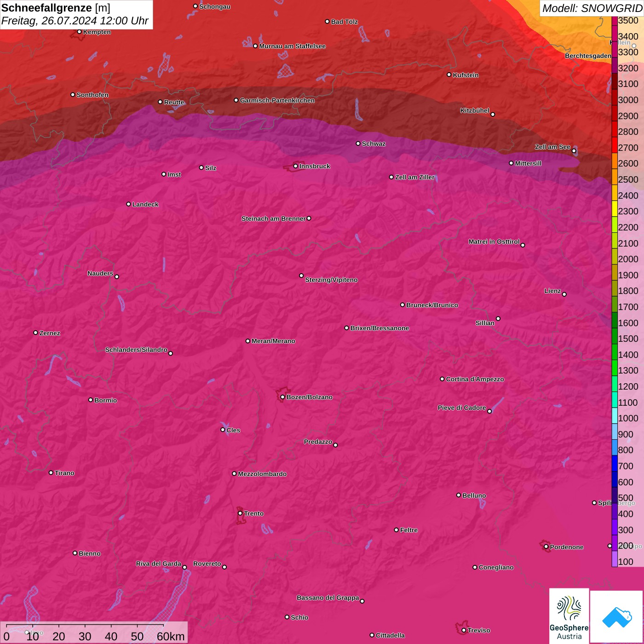Viewport: 644px width, 644px height.
Task: Select the Kempten city marker
Action: [x=79, y=32]
